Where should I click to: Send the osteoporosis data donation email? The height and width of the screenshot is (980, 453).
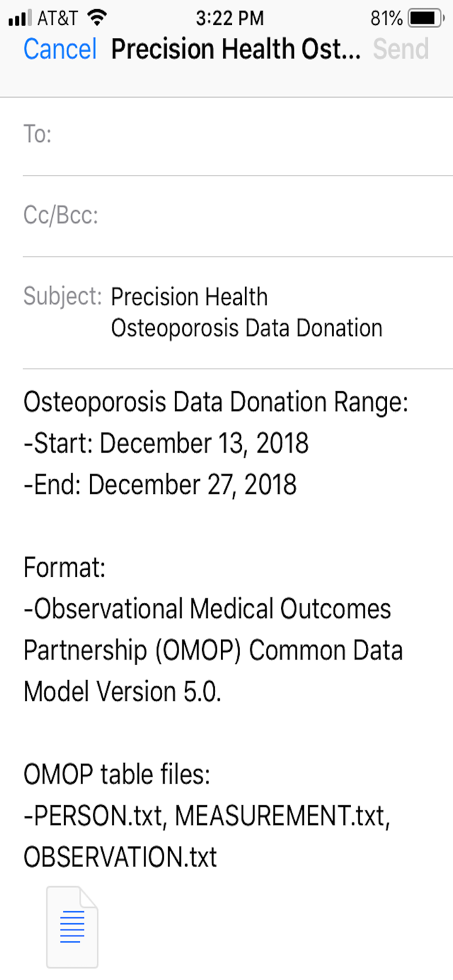401,49
